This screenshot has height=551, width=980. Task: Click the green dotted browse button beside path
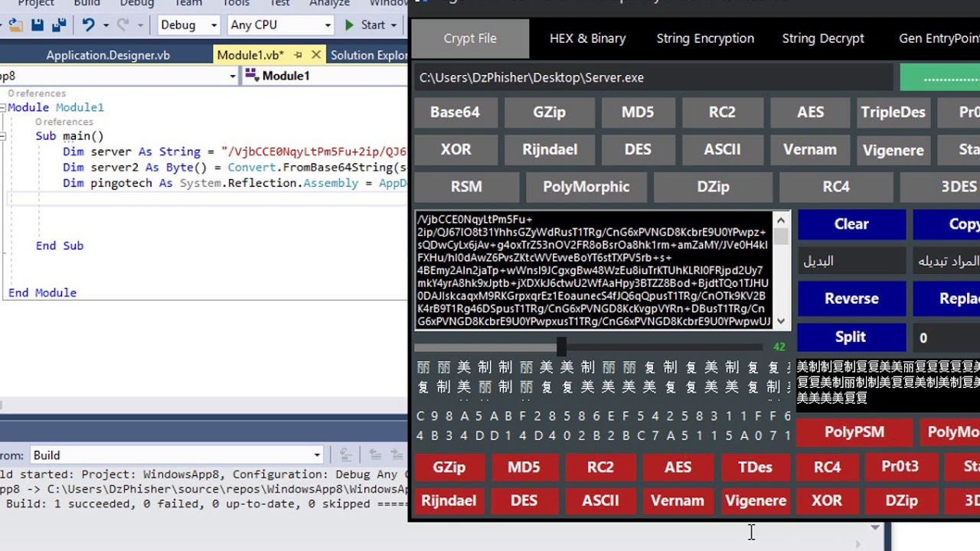[x=940, y=78]
